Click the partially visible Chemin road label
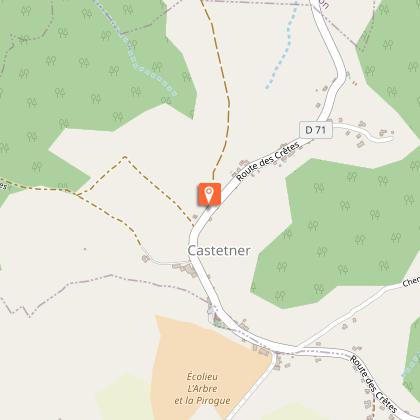Screen dimensions: 420x420 (411, 281)
